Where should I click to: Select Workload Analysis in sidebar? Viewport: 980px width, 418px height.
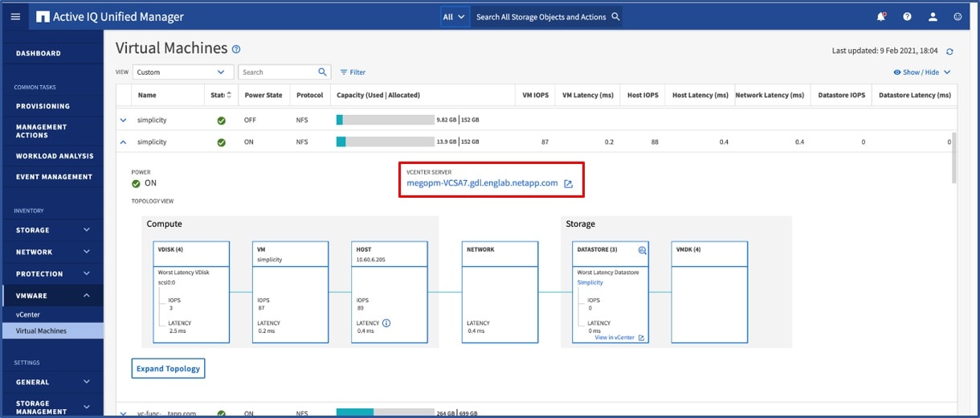coord(54,156)
